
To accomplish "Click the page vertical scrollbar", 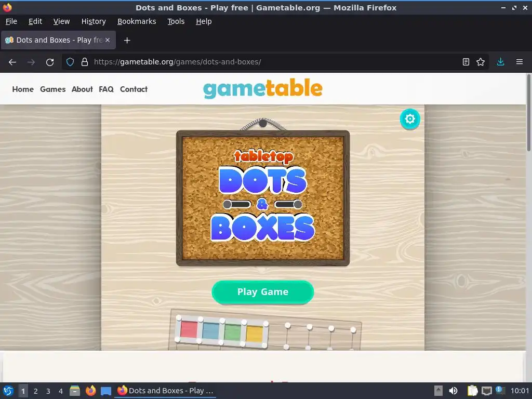I will point(528,113).
